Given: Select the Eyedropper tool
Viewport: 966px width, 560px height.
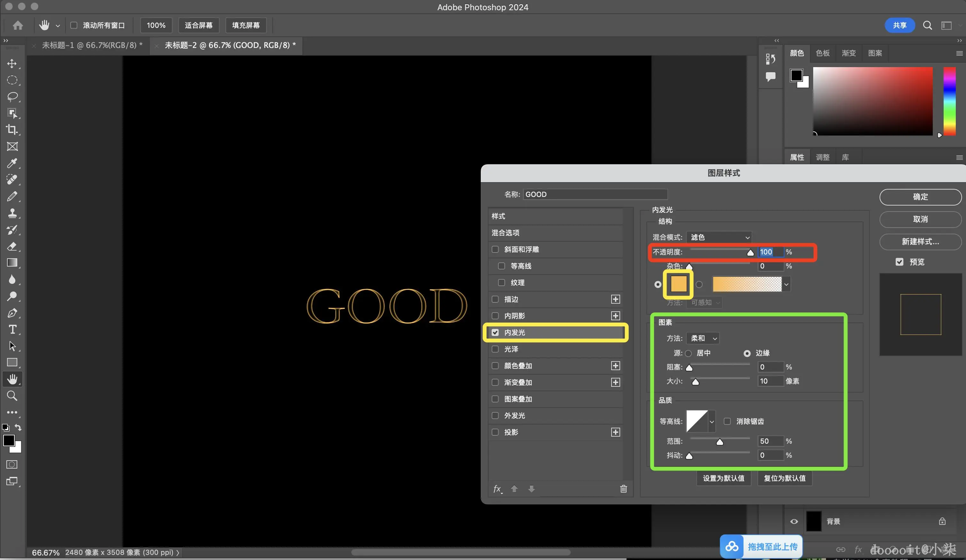Looking at the screenshot, I should [x=12, y=163].
